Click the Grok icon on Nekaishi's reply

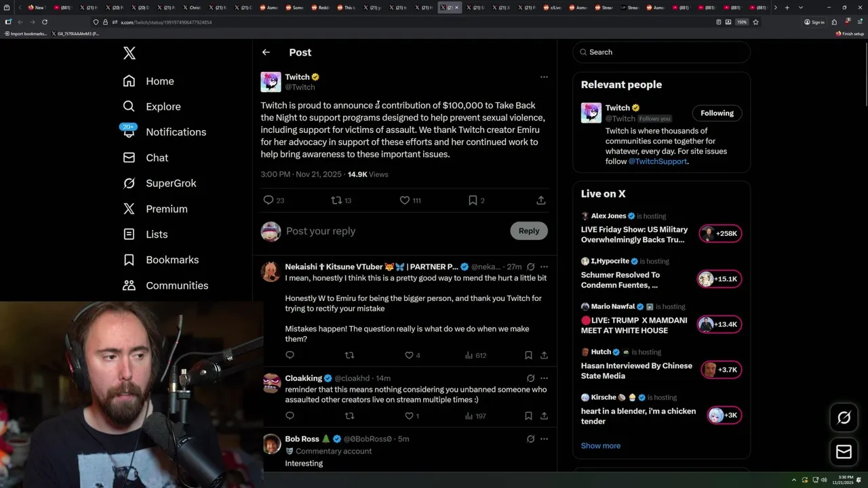click(530, 267)
